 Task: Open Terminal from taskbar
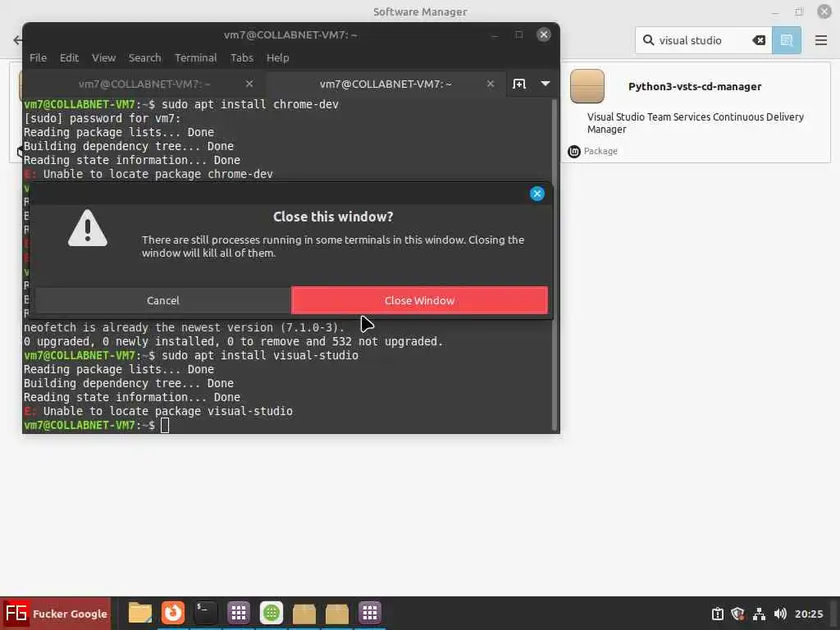point(206,613)
